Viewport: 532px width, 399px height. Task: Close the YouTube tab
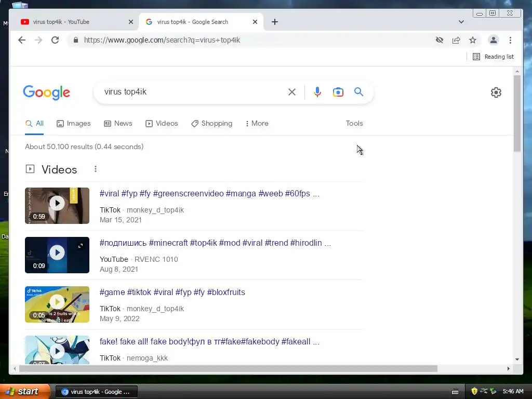tap(131, 22)
